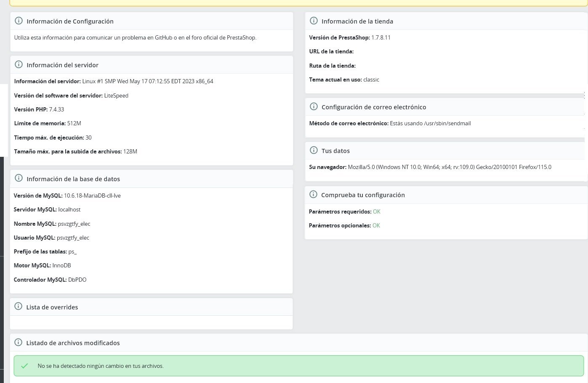Click the Lista de overrides panel heading
The width and height of the screenshot is (588, 383).
52,307
